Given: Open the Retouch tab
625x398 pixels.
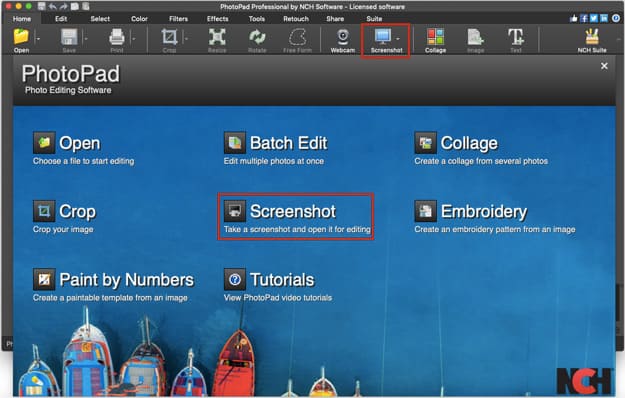Looking at the screenshot, I should [296, 19].
